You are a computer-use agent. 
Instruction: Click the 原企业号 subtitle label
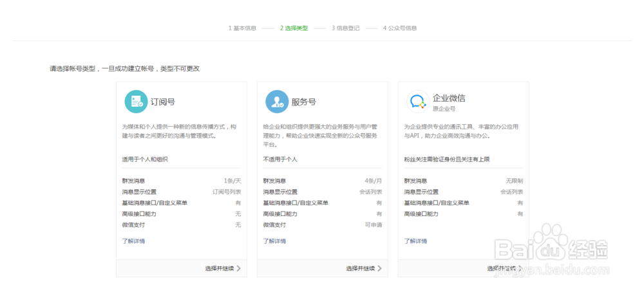pyautogui.click(x=444, y=109)
